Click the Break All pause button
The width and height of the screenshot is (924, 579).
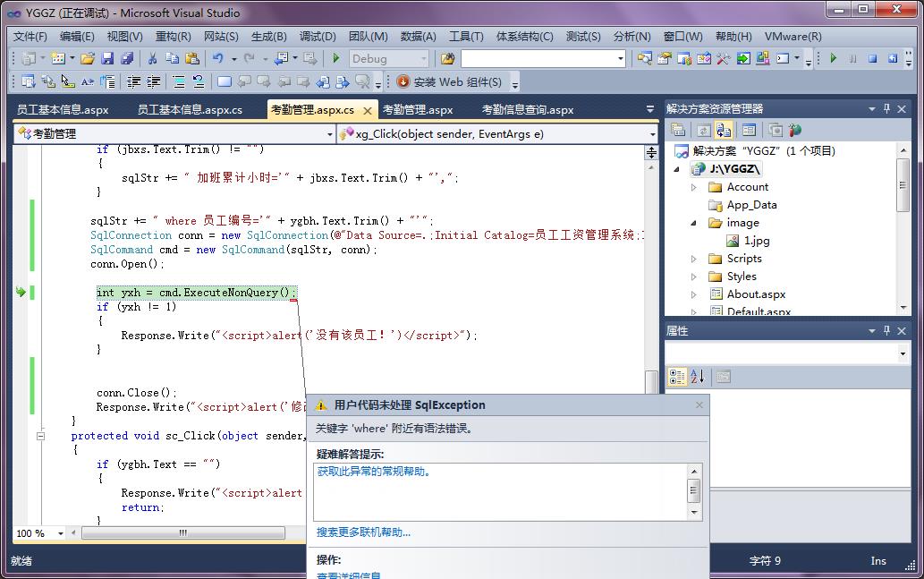pos(852,58)
